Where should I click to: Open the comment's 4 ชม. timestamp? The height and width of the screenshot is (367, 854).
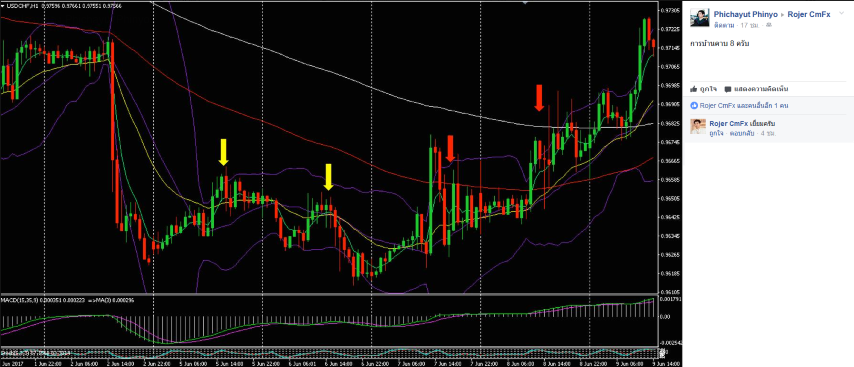coord(769,133)
